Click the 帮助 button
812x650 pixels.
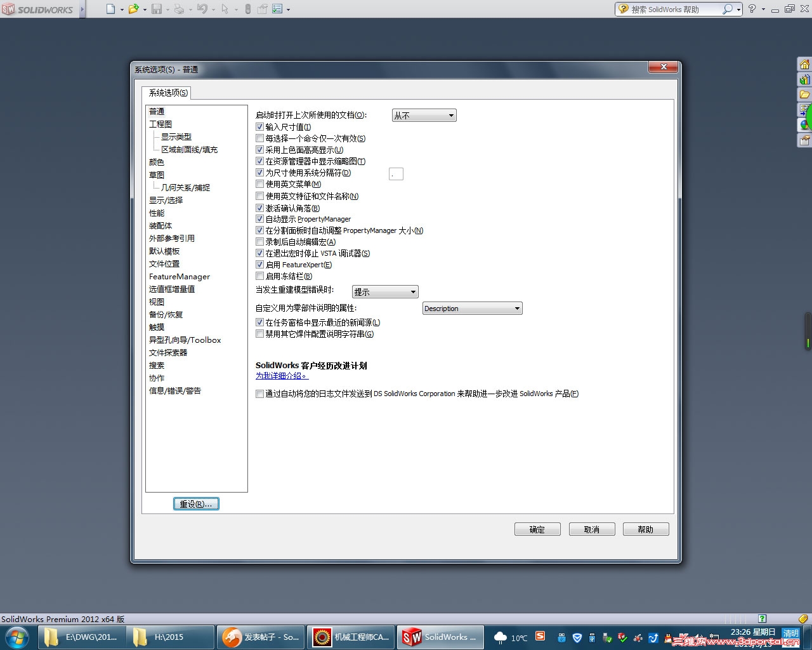(x=646, y=529)
